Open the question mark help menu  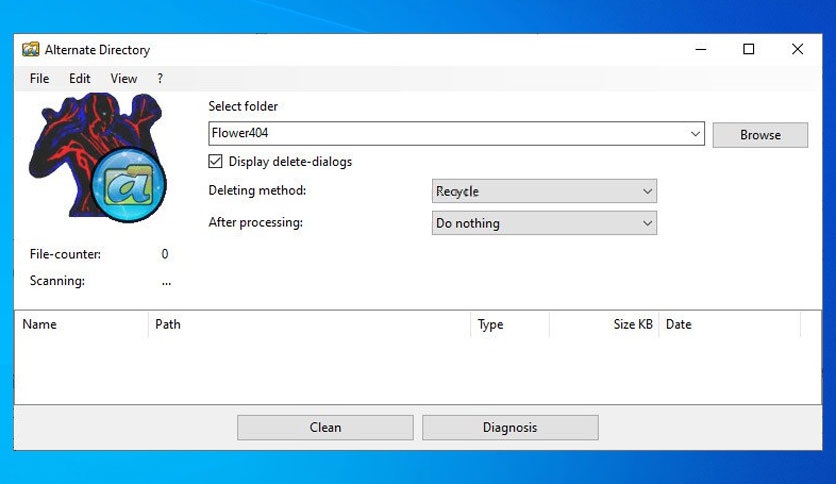coord(160,78)
